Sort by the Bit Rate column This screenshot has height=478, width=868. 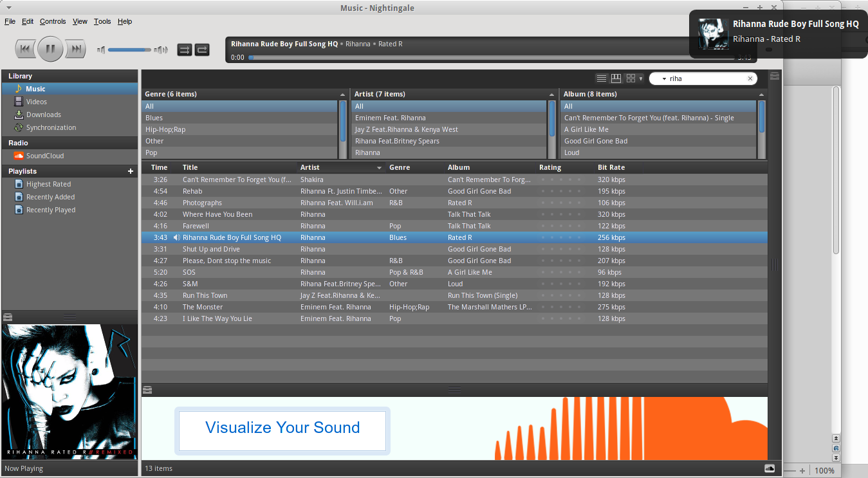tap(617, 167)
